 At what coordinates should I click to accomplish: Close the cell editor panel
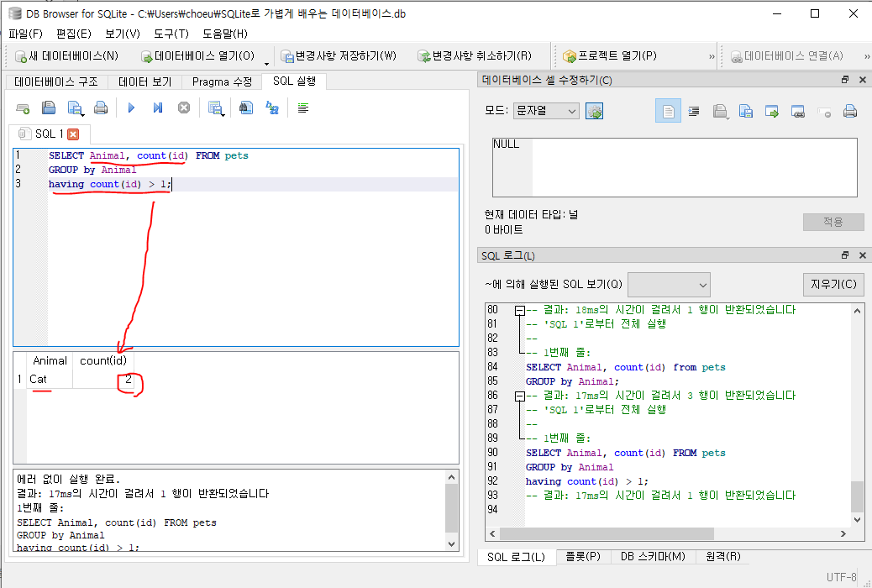(x=863, y=80)
